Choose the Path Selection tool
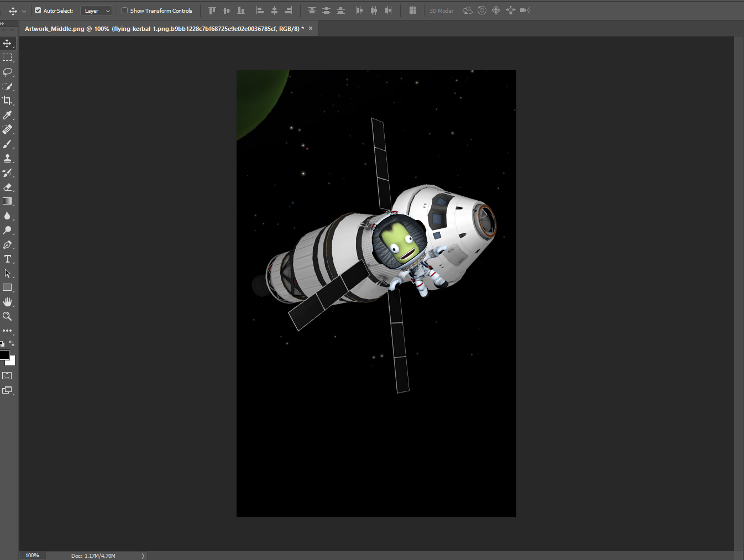 point(7,273)
